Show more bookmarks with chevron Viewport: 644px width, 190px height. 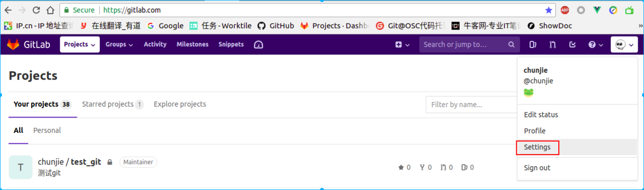pyautogui.click(x=640, y=26)
